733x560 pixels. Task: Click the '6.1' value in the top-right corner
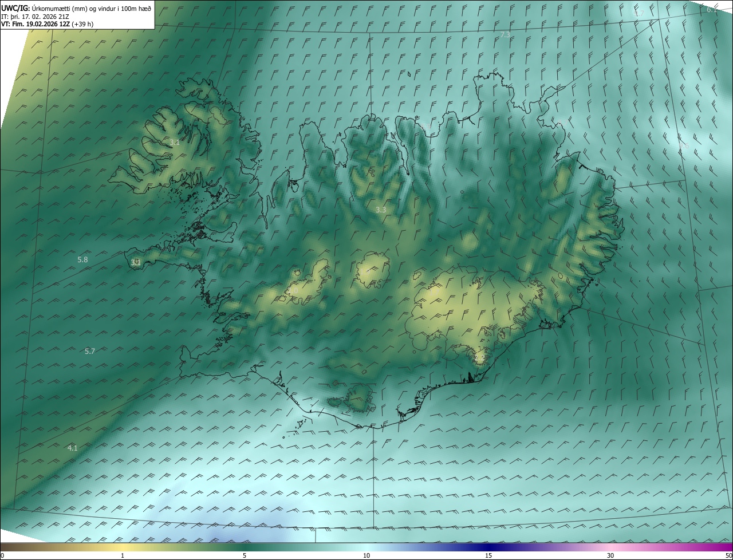point(712,9)
